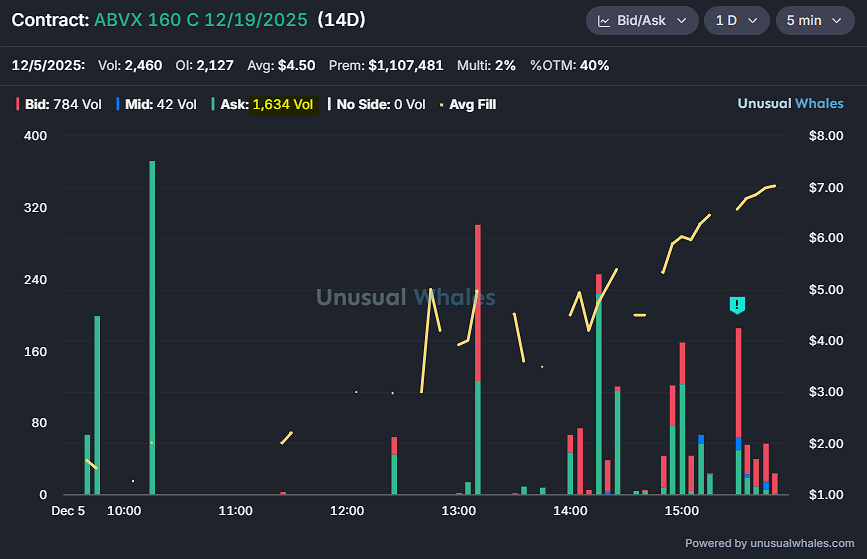The image size is (867, 559).
Task: Click the Avg: $4.50 stat
Action: click(x=281, y=65)
